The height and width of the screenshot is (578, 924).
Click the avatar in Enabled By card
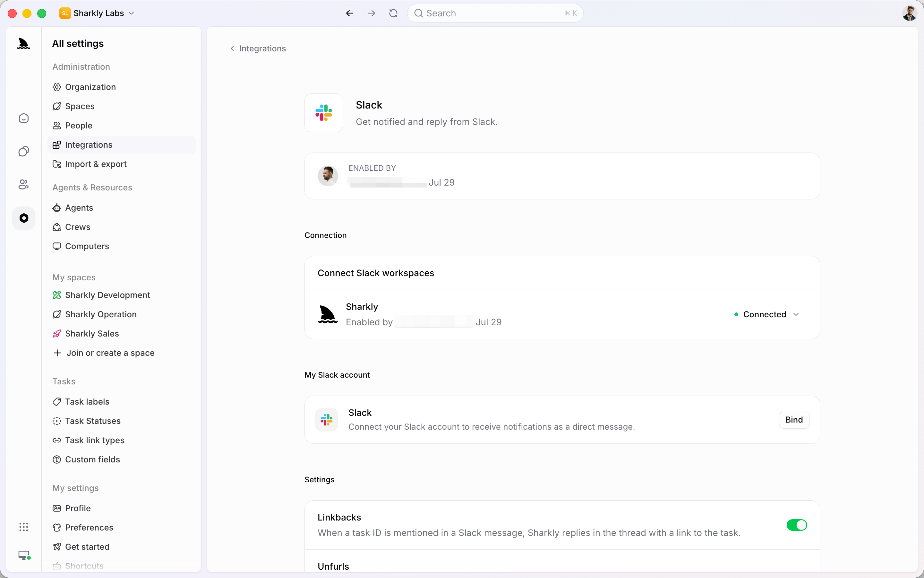point(328,176)
